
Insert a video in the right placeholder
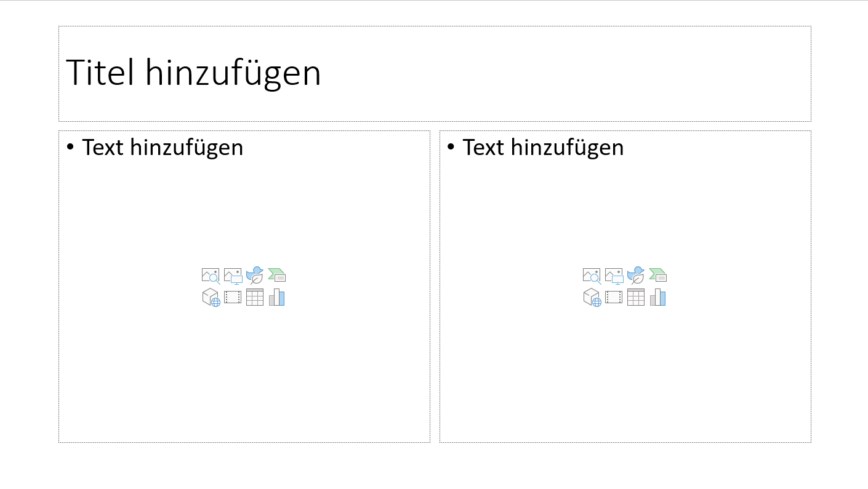pos(613,297)
